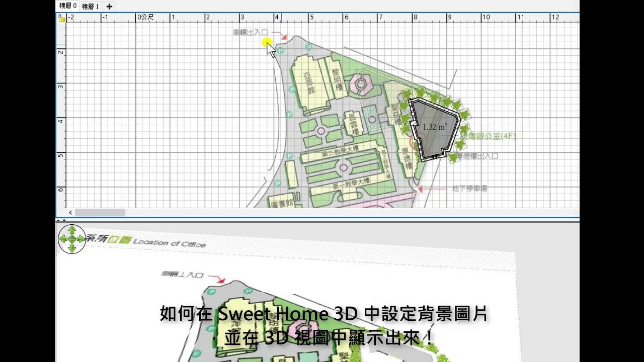Tilt the camera down using the center lower triangle
The width and height of the screenshot is (644, 362).
(72, 242)
